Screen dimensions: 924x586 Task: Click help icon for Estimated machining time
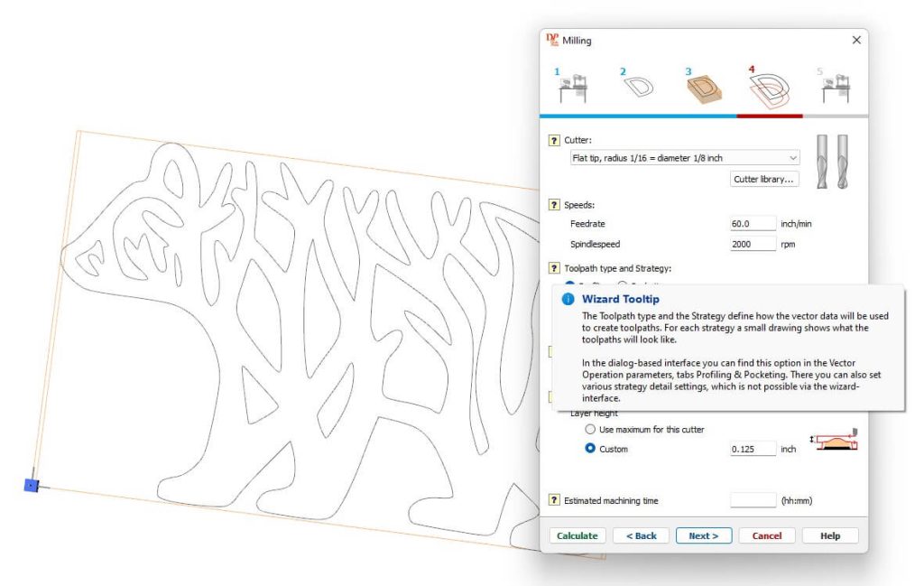click(553, 500)
